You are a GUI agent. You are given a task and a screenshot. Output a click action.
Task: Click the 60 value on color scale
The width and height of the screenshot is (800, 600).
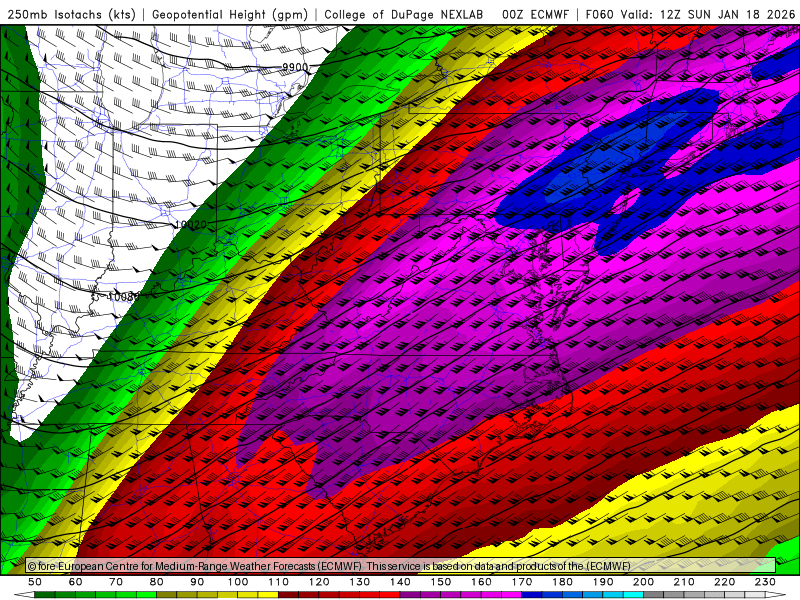[76, 582]
